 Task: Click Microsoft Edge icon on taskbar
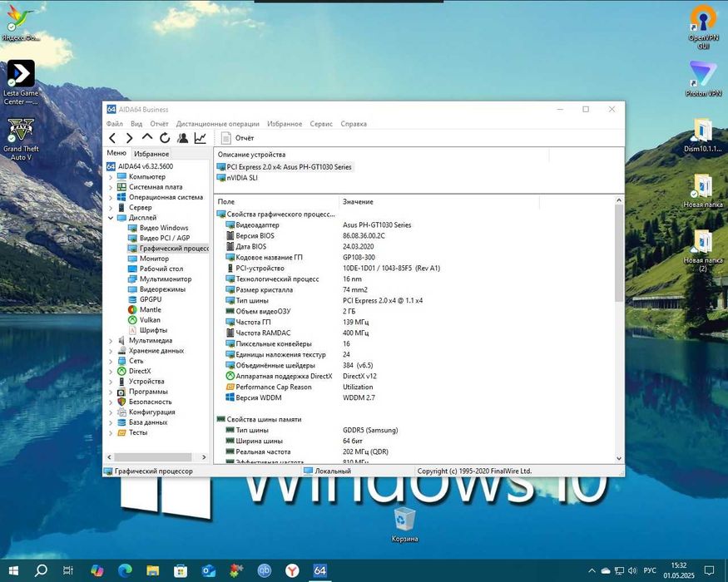(x=125, y=570)
